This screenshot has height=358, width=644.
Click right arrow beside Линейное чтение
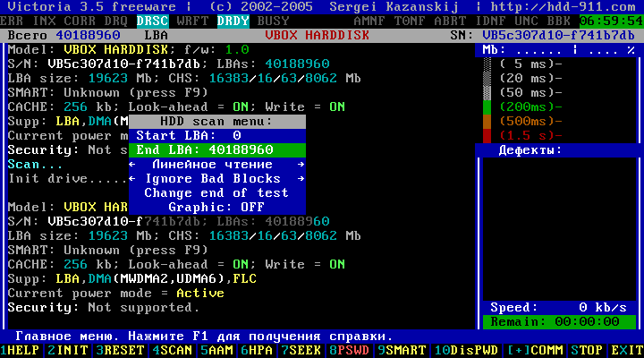[301, 165]
